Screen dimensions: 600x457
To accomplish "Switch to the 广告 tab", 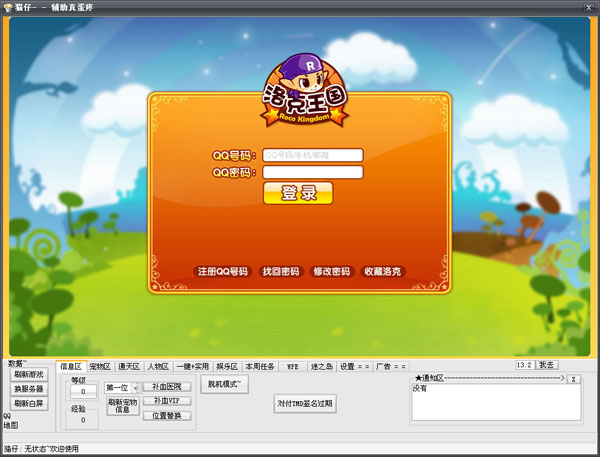I will [x=390, y=366].
